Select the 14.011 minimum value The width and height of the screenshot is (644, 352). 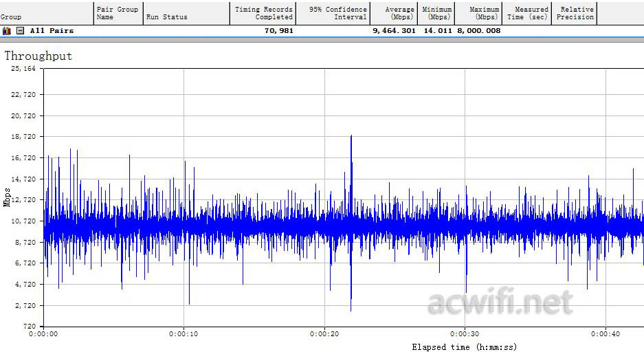[438, 31]
